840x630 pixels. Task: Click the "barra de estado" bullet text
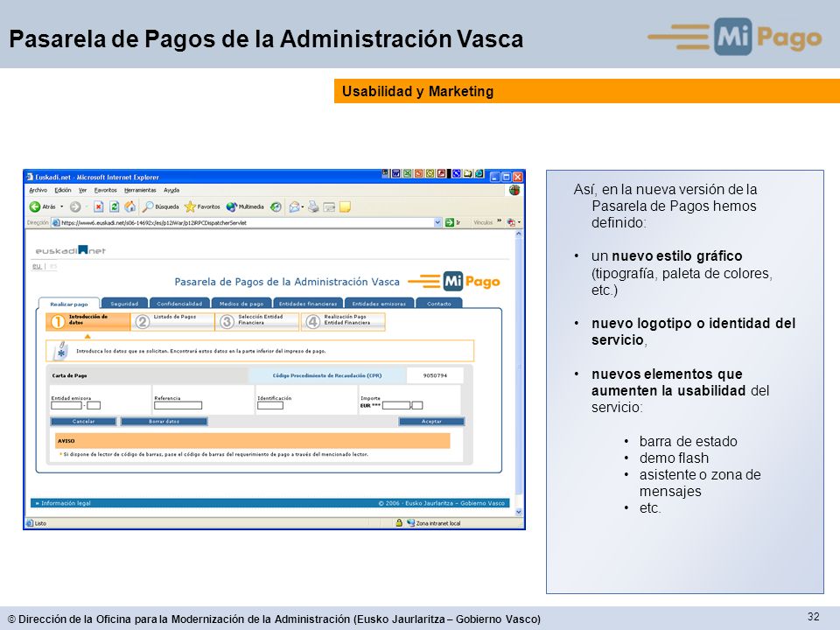pos(689,441)
